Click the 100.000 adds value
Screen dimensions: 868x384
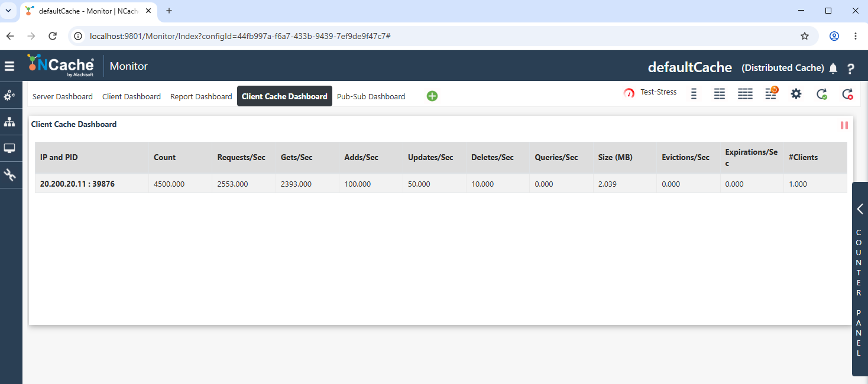coord(357,184)
